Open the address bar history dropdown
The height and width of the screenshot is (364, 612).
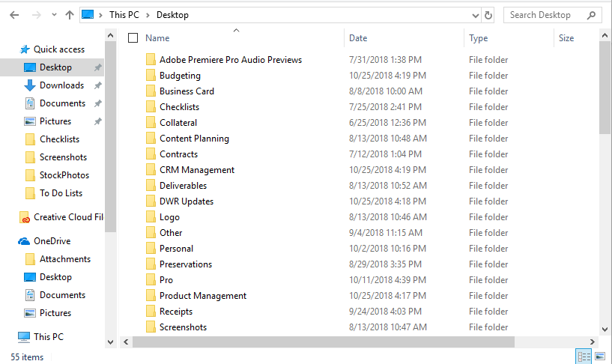point(476,15)
